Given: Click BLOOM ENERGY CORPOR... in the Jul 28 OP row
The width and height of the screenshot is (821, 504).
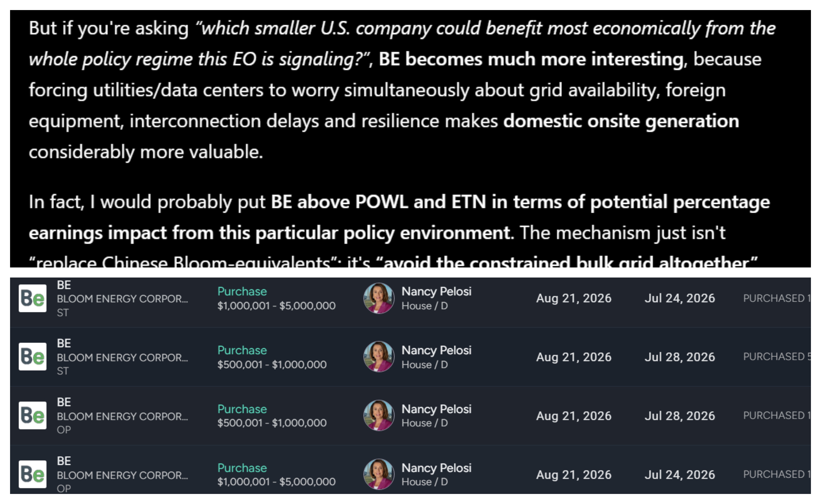Looking at the screenshot, I should pos(122,416).
